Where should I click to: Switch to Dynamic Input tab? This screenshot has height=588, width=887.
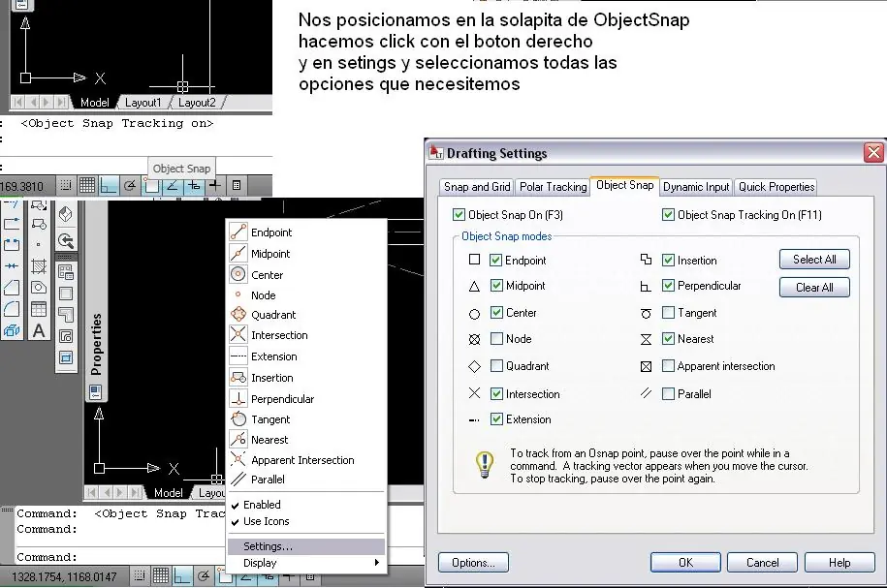696,187
